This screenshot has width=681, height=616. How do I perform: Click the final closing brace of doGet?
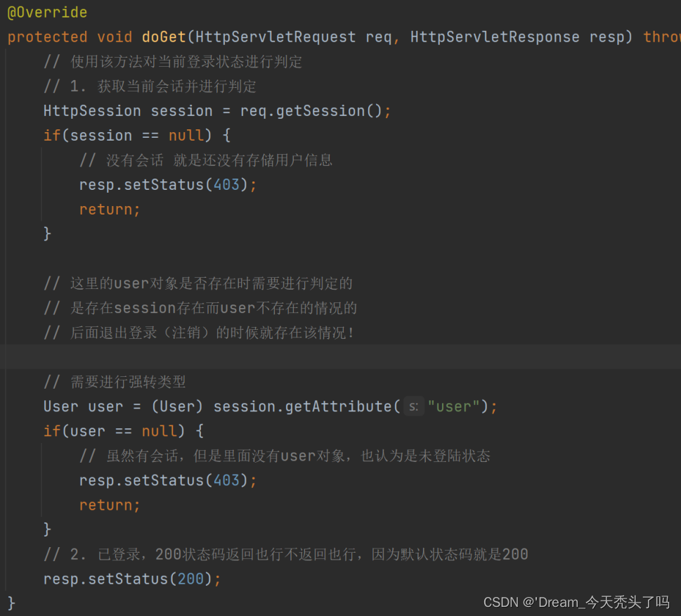[11, 603]
